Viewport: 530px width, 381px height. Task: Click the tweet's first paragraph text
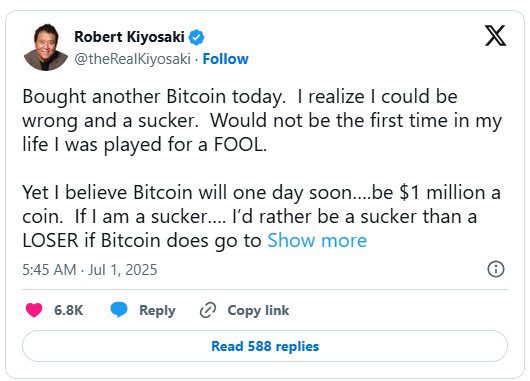pos(262,121)
